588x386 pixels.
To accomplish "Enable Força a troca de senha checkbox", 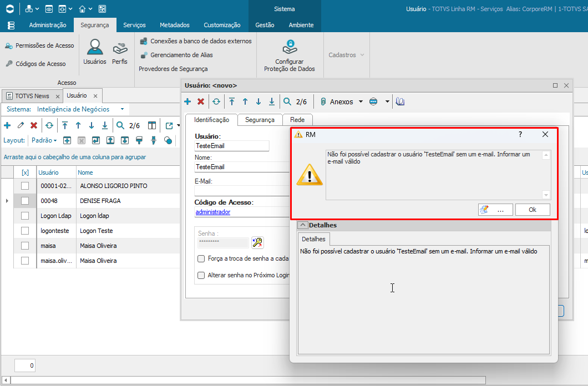I will click(201, 258).
